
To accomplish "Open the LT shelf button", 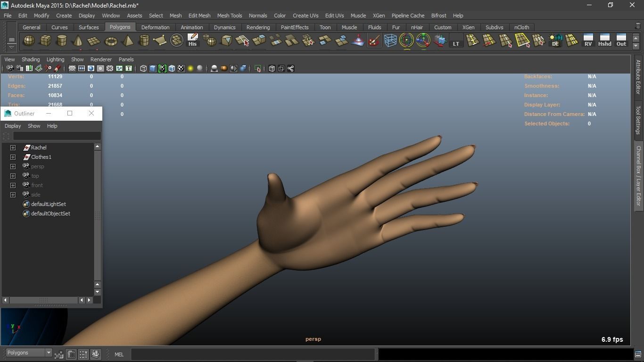I will coord(456,41).
